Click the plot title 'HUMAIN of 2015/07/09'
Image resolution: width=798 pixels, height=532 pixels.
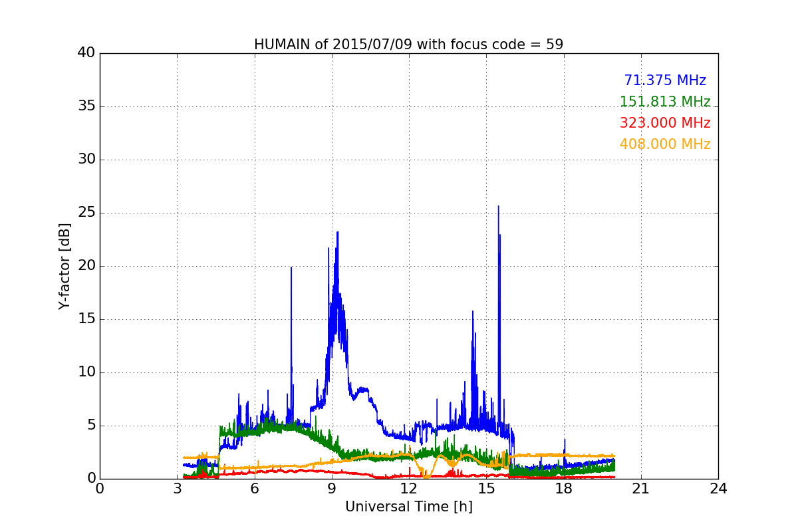[409, 45]
